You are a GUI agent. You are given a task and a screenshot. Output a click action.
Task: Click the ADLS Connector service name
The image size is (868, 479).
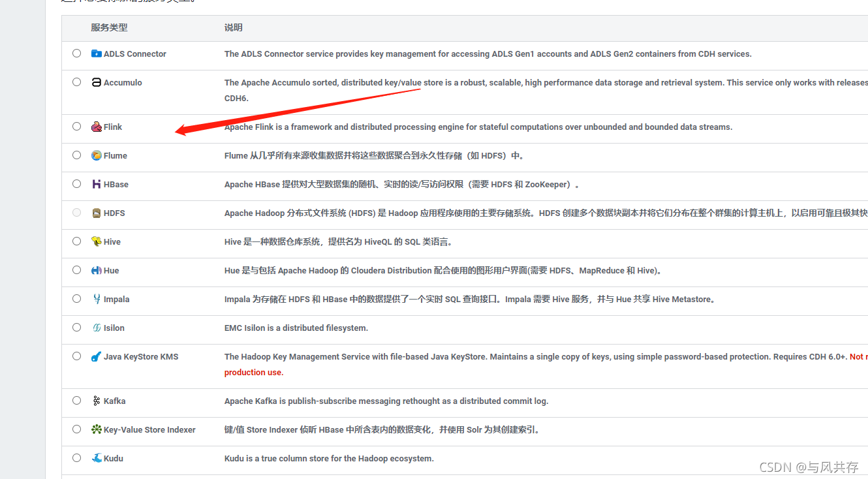(135, 54)
